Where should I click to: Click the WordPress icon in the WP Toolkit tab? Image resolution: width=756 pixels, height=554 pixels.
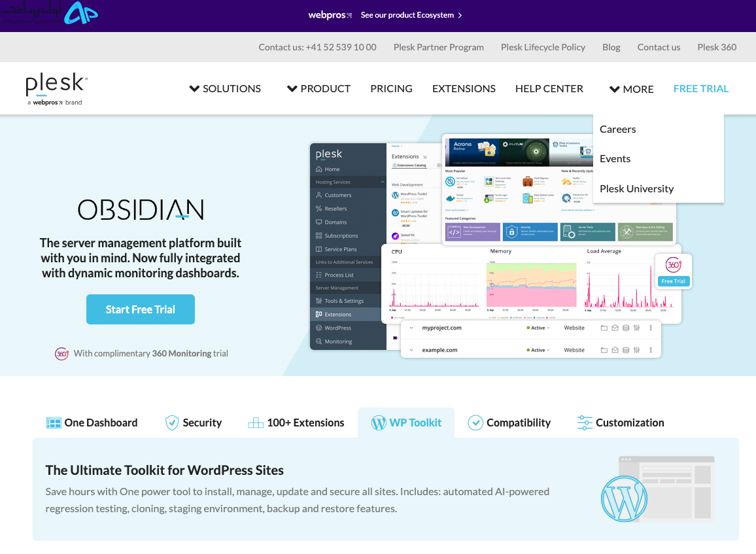[x=379, y=423]
